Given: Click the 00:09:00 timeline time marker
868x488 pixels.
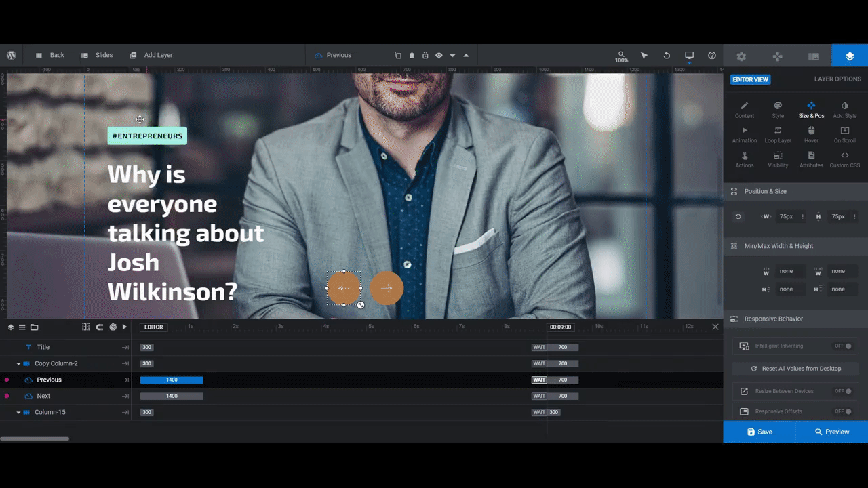Looking at the screenshot, I should (560, 327).
